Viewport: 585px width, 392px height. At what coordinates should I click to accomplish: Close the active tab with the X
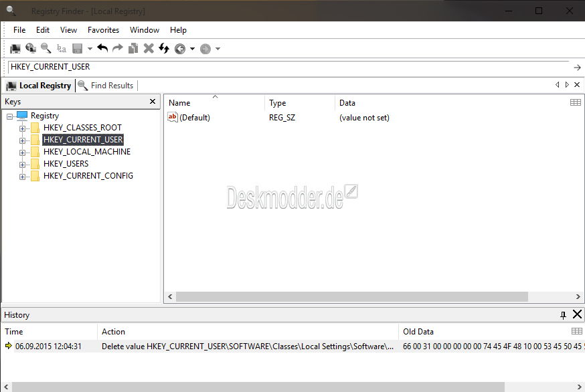pos(577,85)
